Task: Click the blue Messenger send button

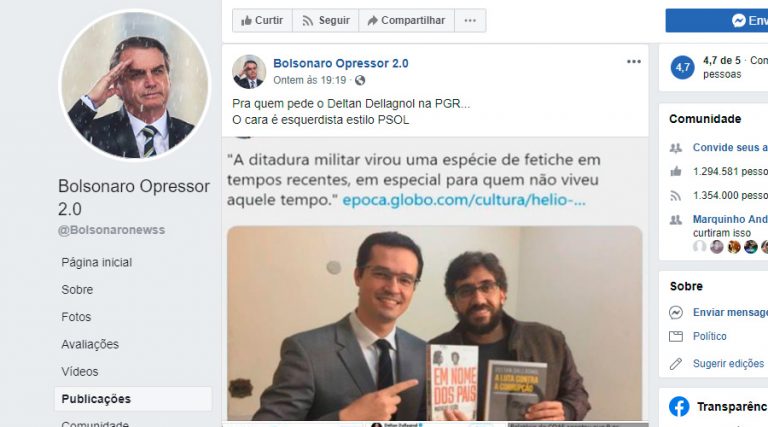Action: [717, 21]
